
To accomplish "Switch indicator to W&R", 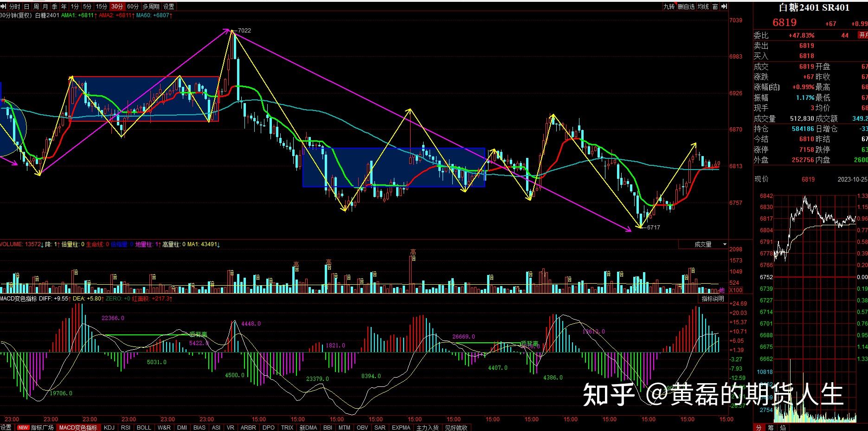I will coord(164,427).
